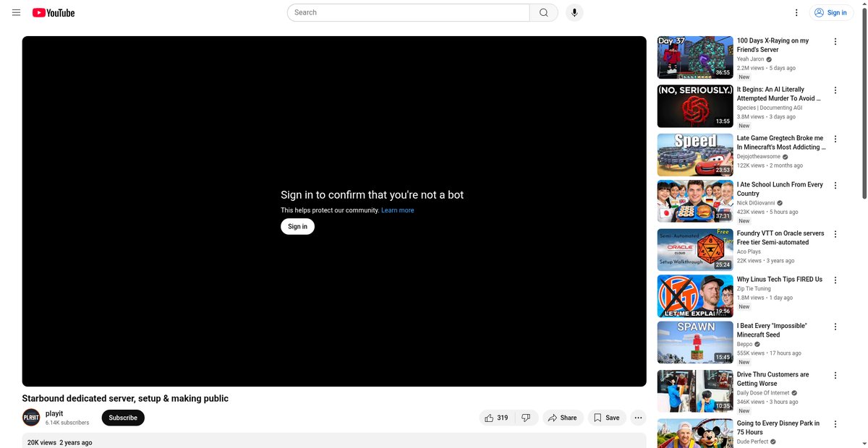Image resolution: width=868 pixels, height=448 pixels.
Task: Open the Foundry VTT on Oracle thumbnail
Action: 695,249
